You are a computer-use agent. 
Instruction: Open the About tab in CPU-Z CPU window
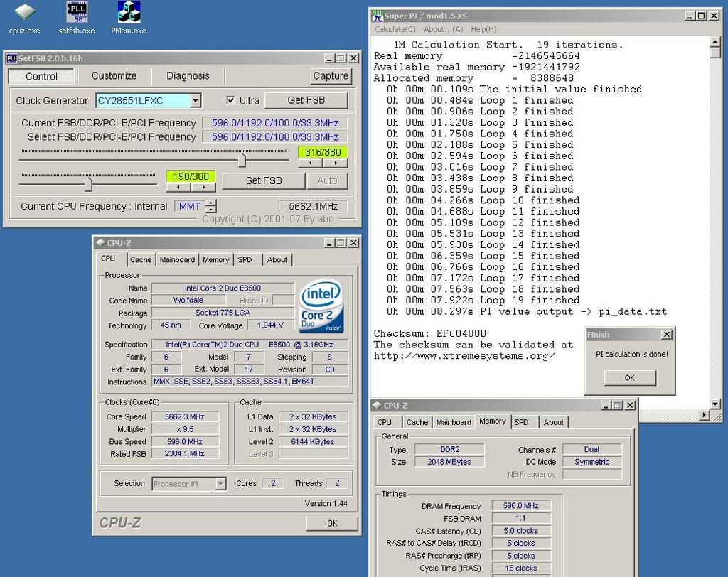[277, 260]
